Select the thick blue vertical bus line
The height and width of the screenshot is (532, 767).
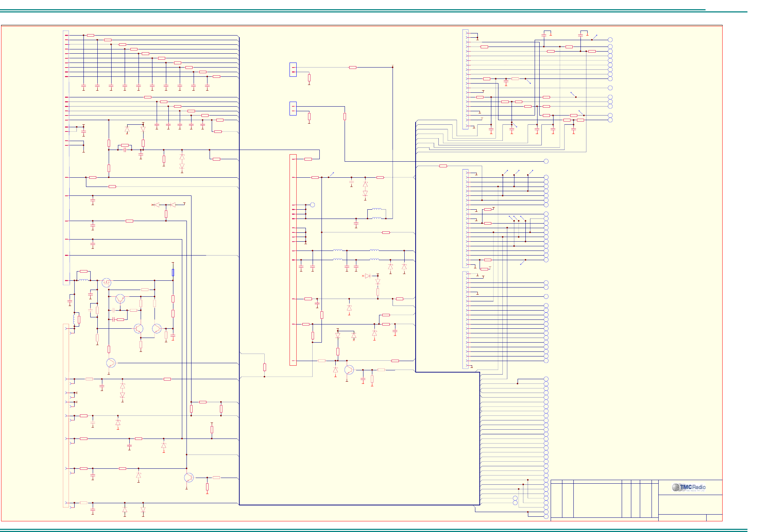(239, 270)
